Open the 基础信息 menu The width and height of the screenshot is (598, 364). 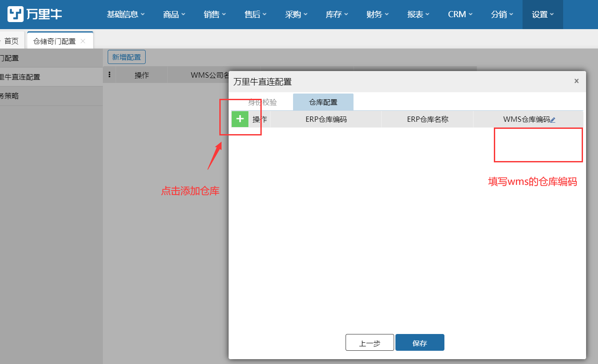click(x=126, y=15)
